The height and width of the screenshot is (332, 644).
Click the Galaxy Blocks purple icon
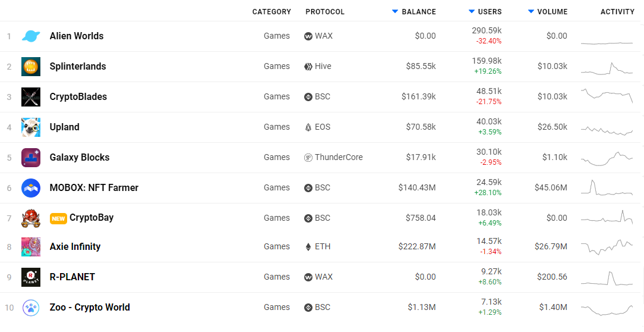point(31,158)
